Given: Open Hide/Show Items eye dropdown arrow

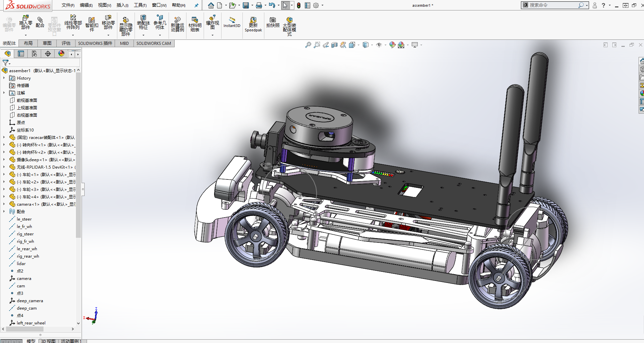Looking at the screenshot, I should pos(385,45).
